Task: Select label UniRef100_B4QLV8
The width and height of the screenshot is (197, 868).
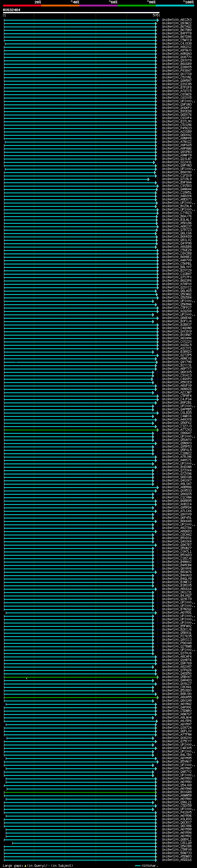Action: (x=177, y=579)
